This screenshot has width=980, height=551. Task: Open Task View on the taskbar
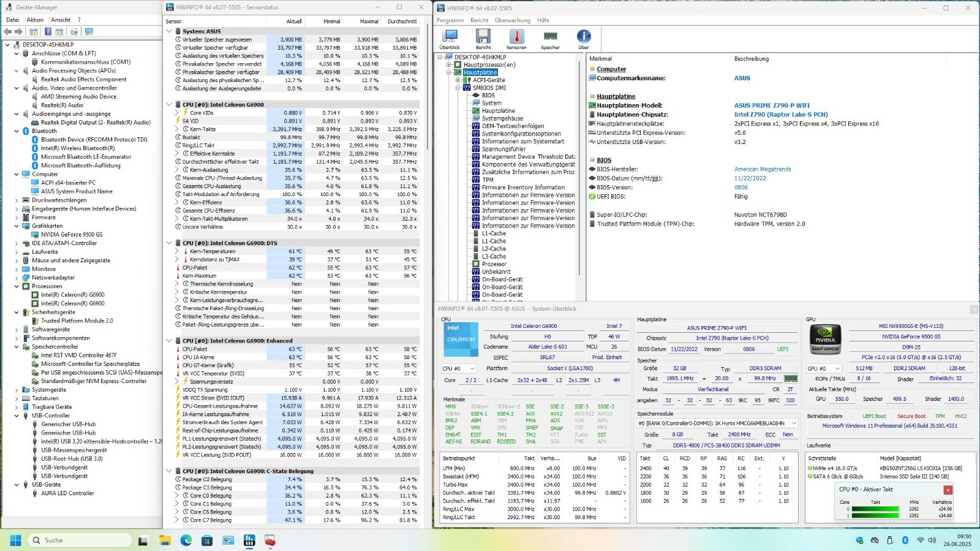143,540
